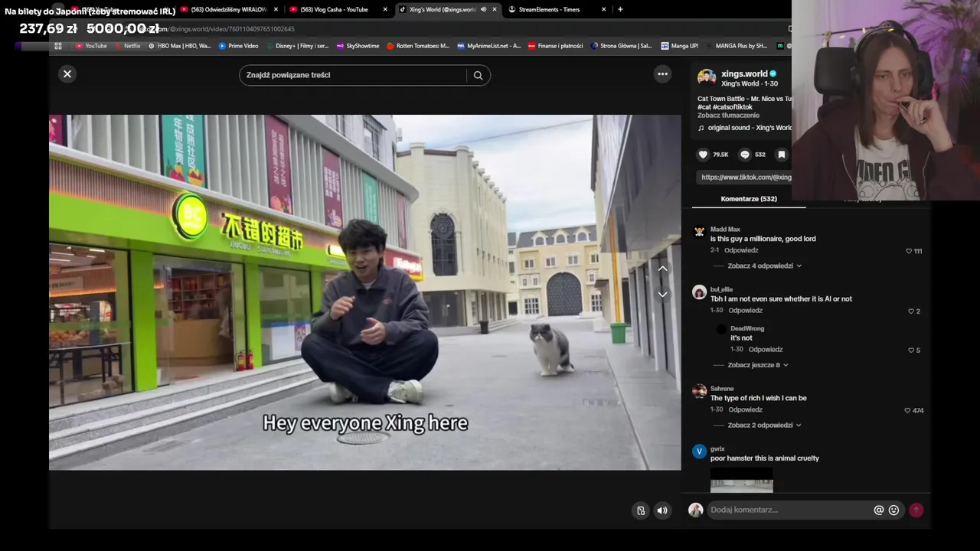980x551 pixels.
Task: Open the Rotten Tomatoes bookmark
Action: pos(418,46)
